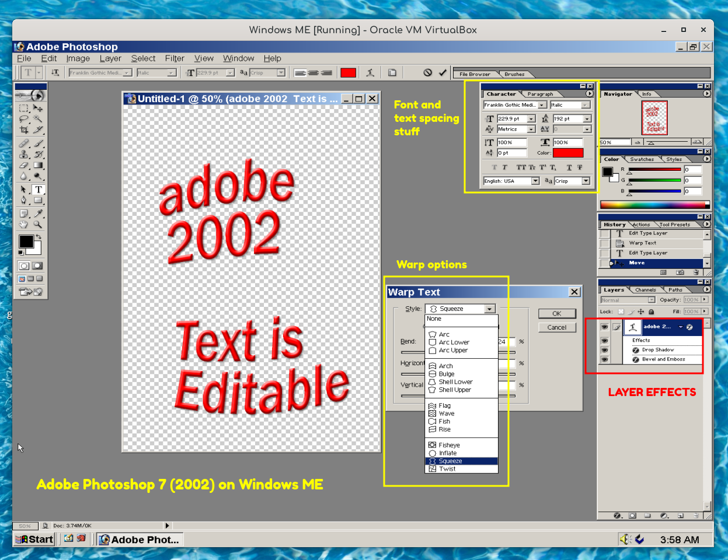
Task: Open Character palette font family dropdown
Action: (x=542, y=105)
